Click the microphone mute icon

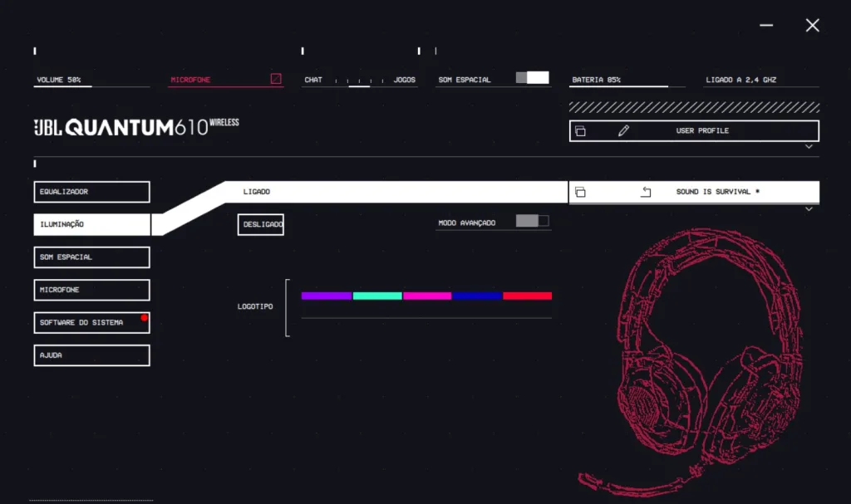point(276,80)
